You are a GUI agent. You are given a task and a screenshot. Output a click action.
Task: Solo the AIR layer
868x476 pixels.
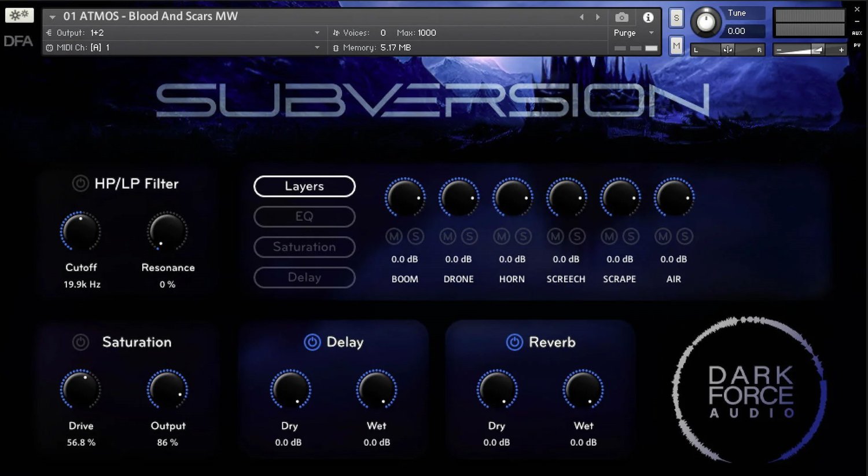click(685, 236)
